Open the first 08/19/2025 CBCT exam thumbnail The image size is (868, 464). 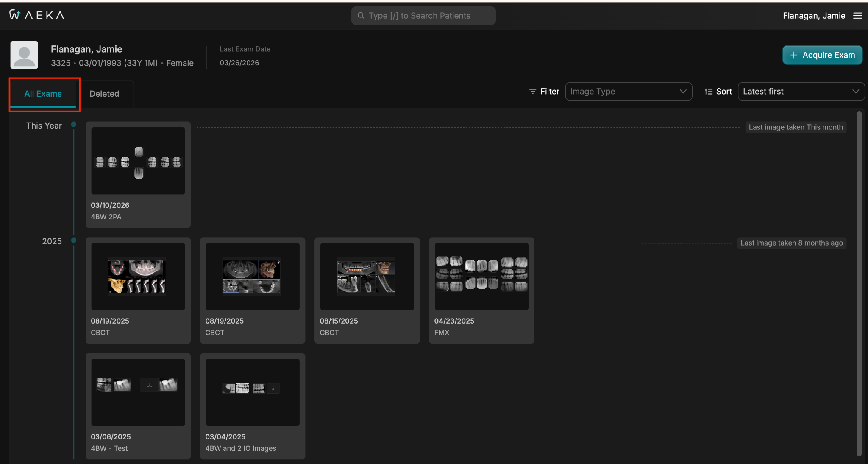point(138,277)
